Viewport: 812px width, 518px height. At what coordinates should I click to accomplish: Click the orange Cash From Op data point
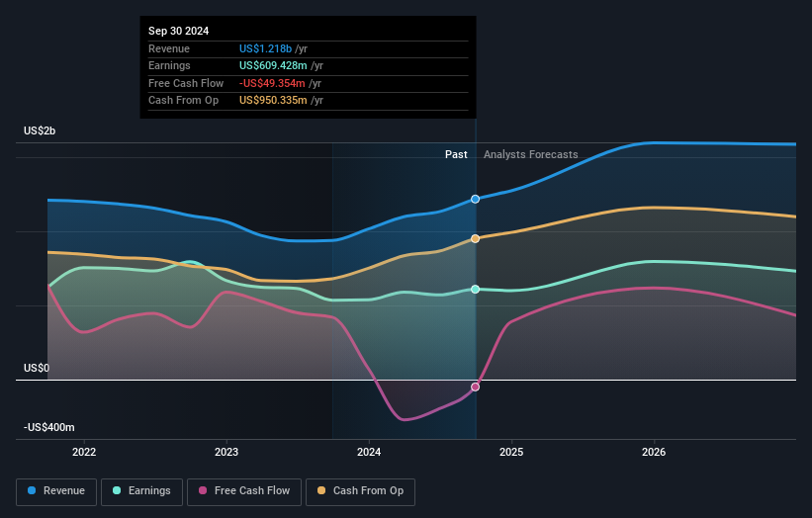(475, 238)
